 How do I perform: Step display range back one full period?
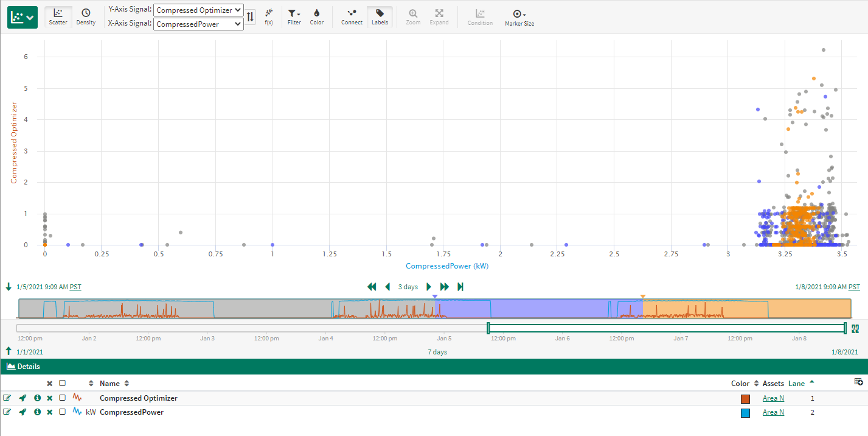point(372,287)
